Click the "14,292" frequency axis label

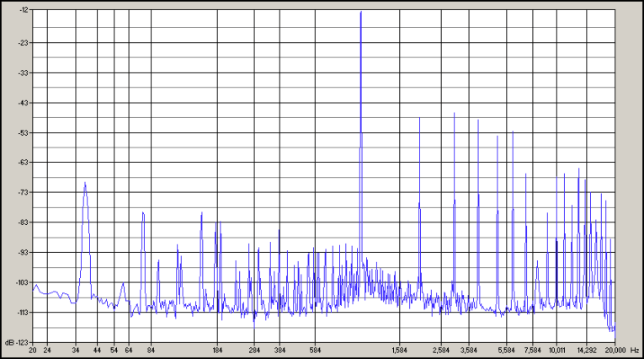[x=587, y=351]
